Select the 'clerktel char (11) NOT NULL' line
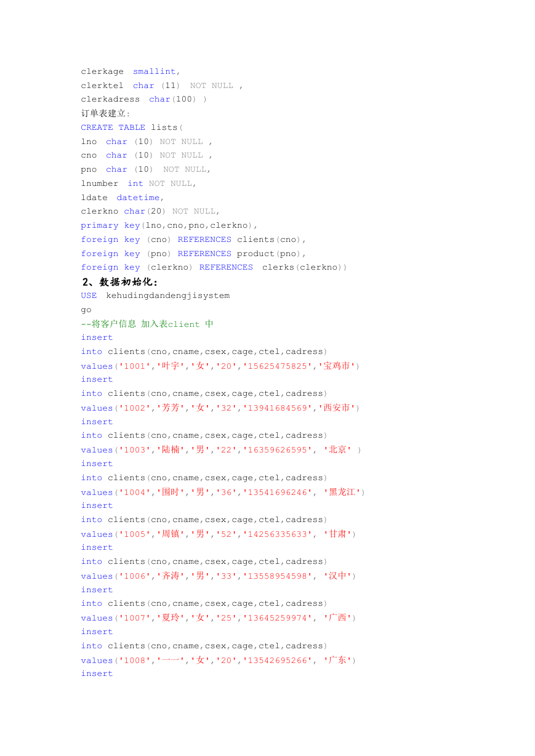535x756 pixels. pos(162,86)
